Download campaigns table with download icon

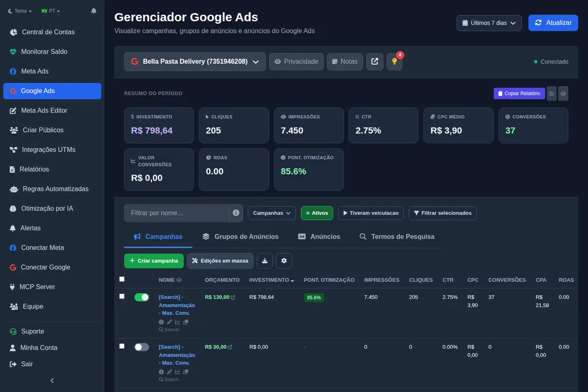[265, 261]
